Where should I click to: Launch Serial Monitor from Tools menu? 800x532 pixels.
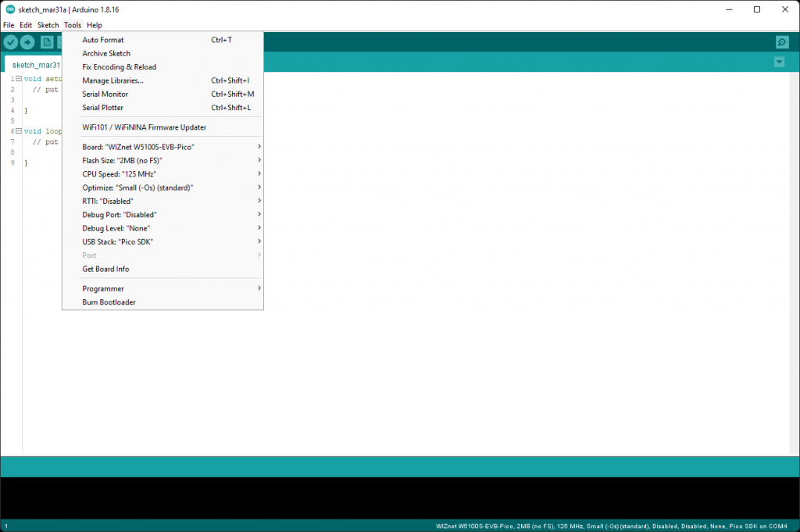[162, 94]
